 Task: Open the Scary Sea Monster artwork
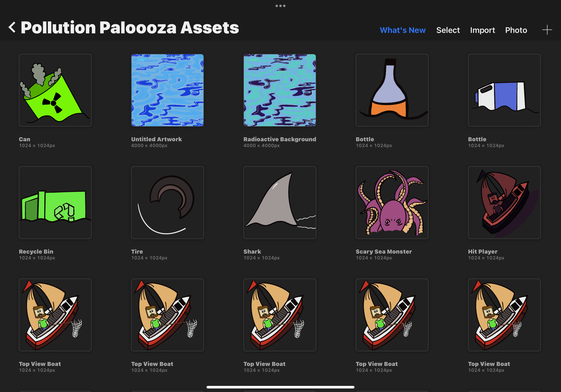tap(392, 203)
